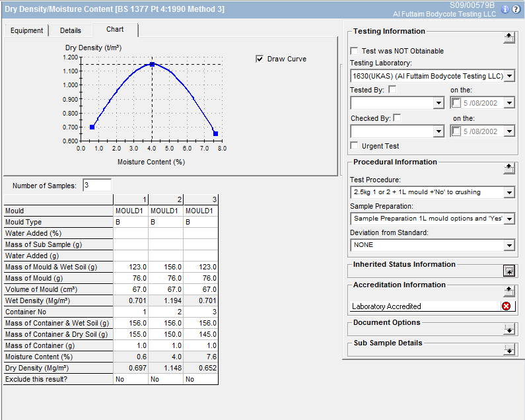The height and width of the screenshot is (420, 525).
Task: Click the Number of Samples field
Action: point(97,186)
